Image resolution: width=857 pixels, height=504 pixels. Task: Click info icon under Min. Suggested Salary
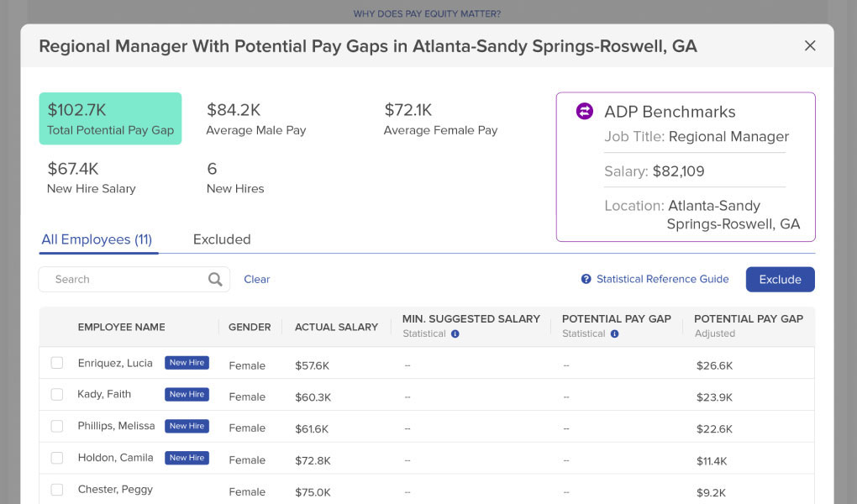(x=455, y=334)
